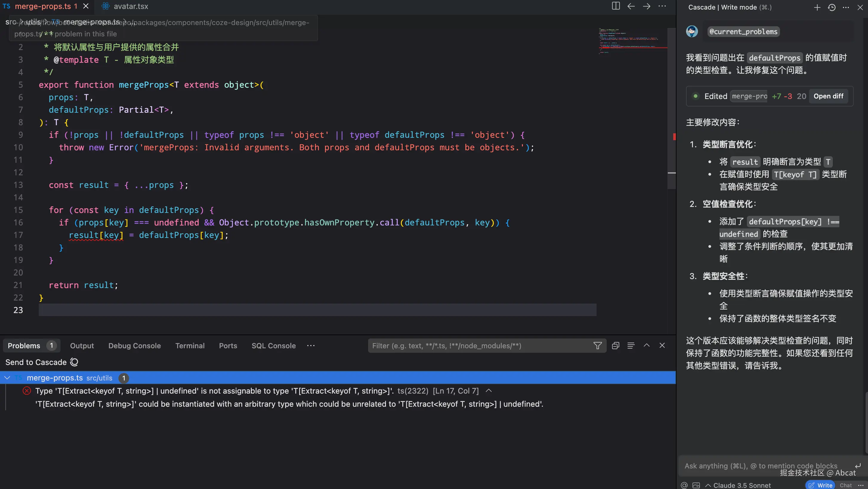Viewport: 868px width, 489px height.
Task: Click the filter funnel icon
Action: click(x=597, y=346)
